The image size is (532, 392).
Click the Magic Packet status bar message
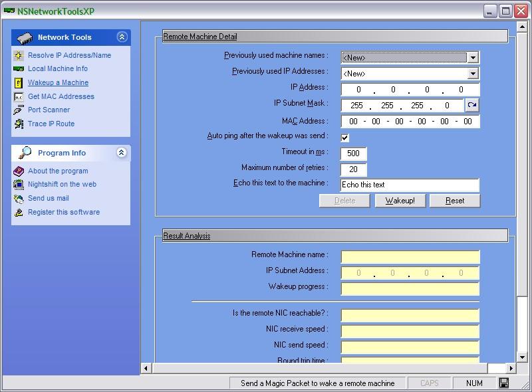pos(318,383)
